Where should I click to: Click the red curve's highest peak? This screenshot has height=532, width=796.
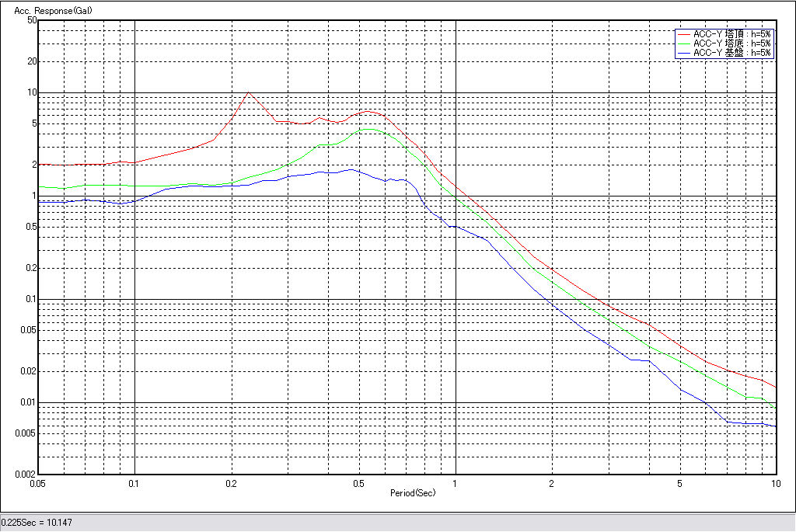[249, 92]
